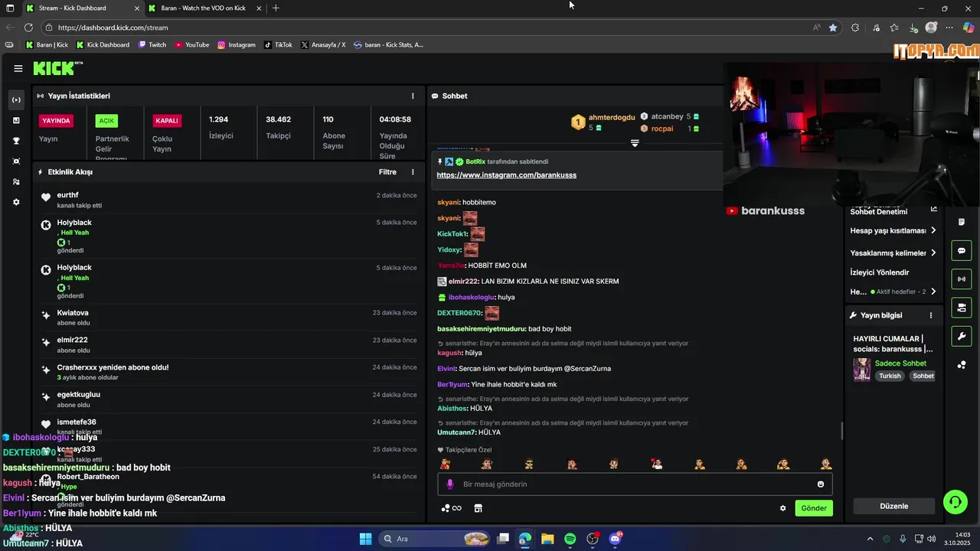Screen dimensions: 980x551
Task: Click the three-dots icon at the right rail bottom
Action: 962,365
